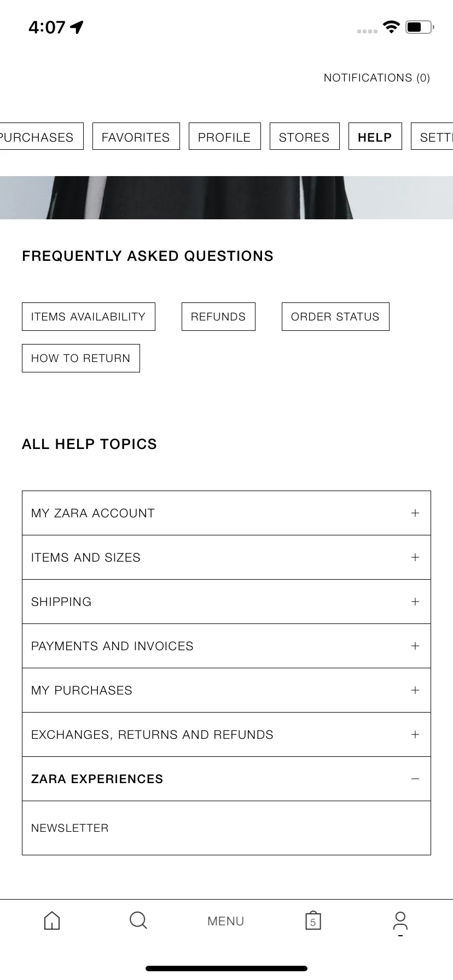Open the Order Status FAQ
This screenshot has height=980, width=453.
[x=335, y=317]
